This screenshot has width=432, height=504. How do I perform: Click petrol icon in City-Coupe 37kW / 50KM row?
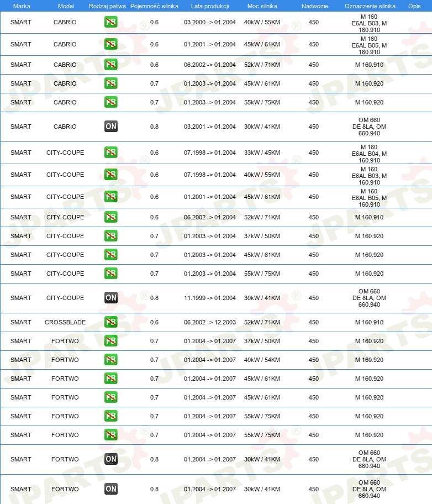(111, 236)
